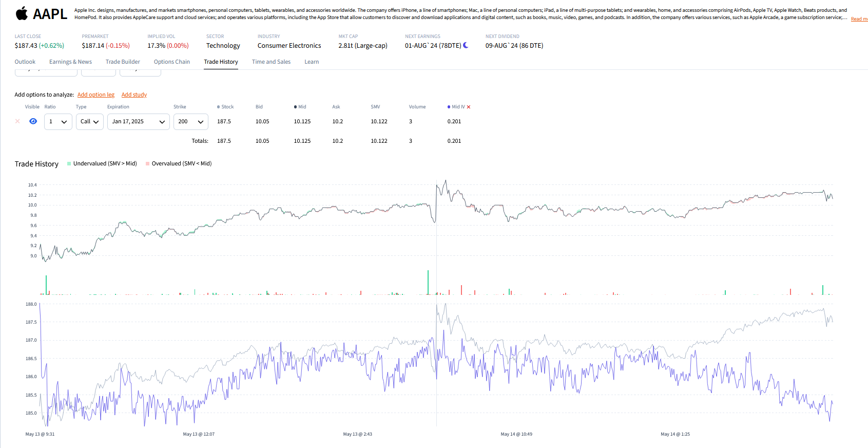
Task: Click the Bid column header
Action: (259, 107)
